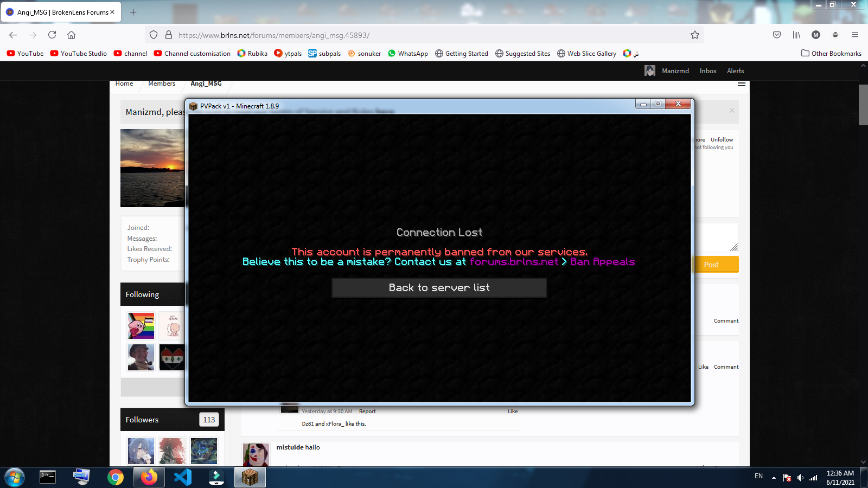
Task: Open Command Prompt from taskbar
Action: click(x=48, y=477)
